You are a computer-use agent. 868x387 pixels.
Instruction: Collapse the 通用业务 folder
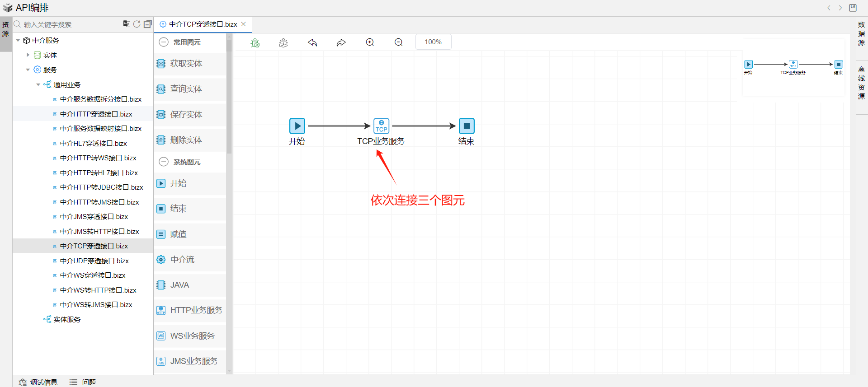point(38,84)
